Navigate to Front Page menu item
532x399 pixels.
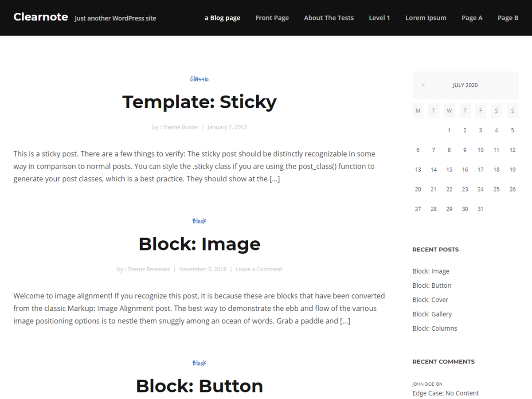tap(272, 18)
